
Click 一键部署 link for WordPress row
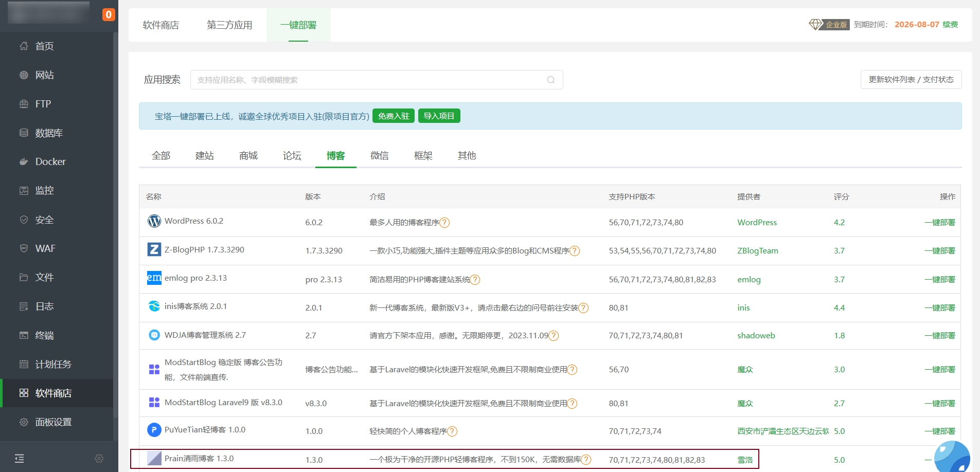pos(939,223)
